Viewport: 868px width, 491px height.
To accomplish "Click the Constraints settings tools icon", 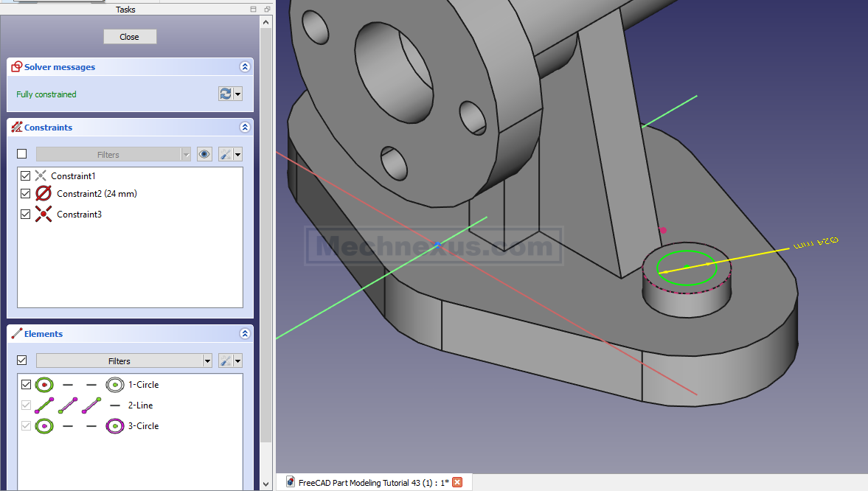I will tap(226, 154).
